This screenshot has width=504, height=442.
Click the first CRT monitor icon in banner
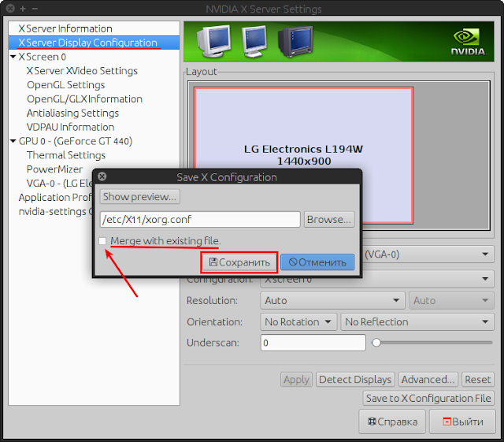click(x=213, y=41)
